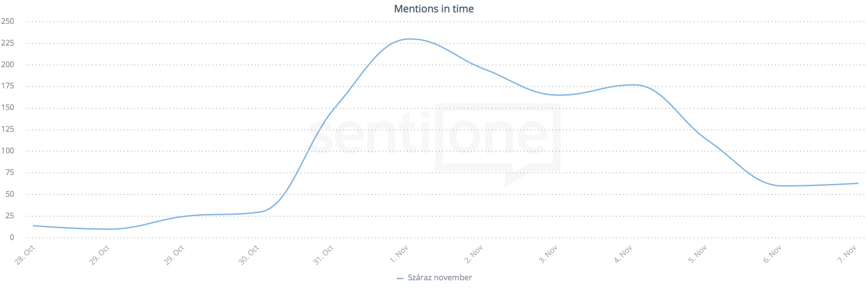Select the 28. Oct x-axis label
Image resolution: width=868 pixels, height=290 pixels.
click(25, 255)
